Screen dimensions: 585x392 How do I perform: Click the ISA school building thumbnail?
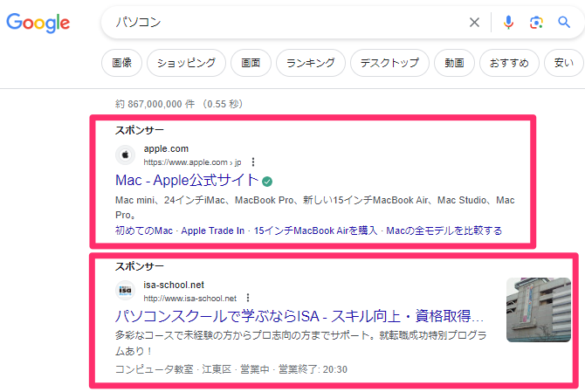tap(539, 310)
